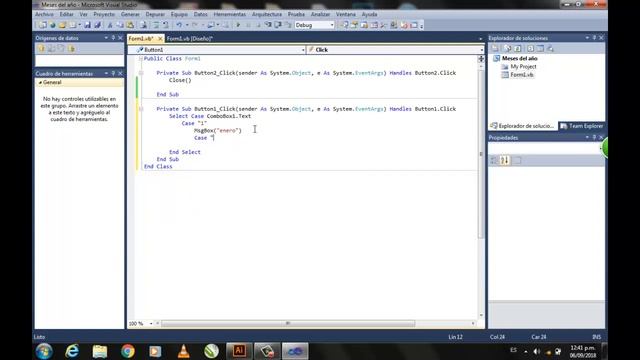This screenshot has width=640, height=360.
Task: Click the Save floppy disk icon
Action: [x=87, y=25]
